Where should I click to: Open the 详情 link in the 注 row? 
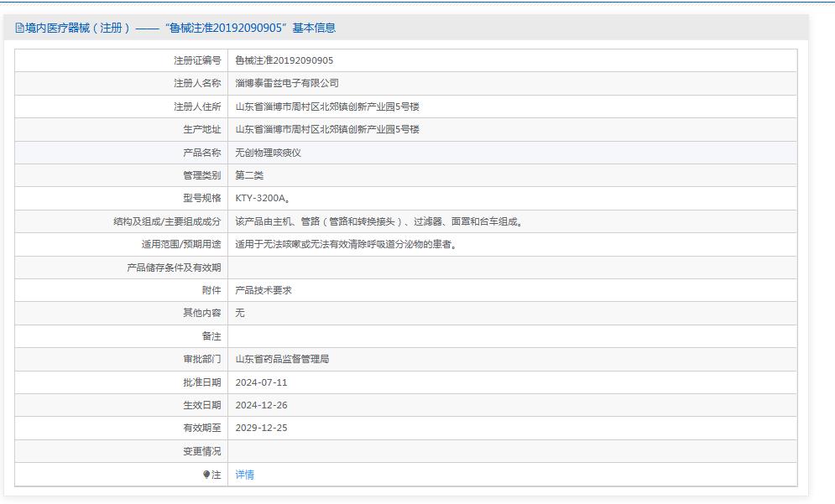244,474
